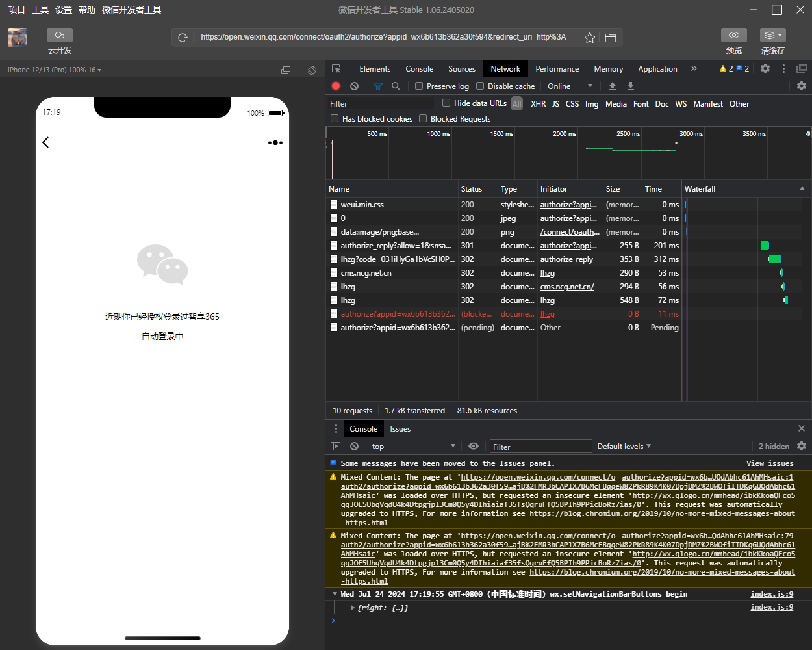
Task: Filter requests by XHR type
Action: tap(538, 104)
